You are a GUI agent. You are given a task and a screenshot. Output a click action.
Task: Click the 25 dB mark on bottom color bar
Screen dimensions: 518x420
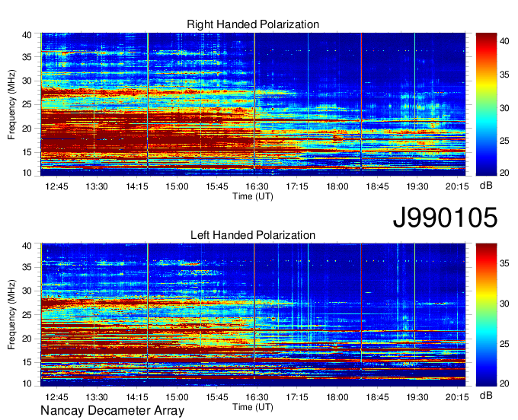point(504,344)
